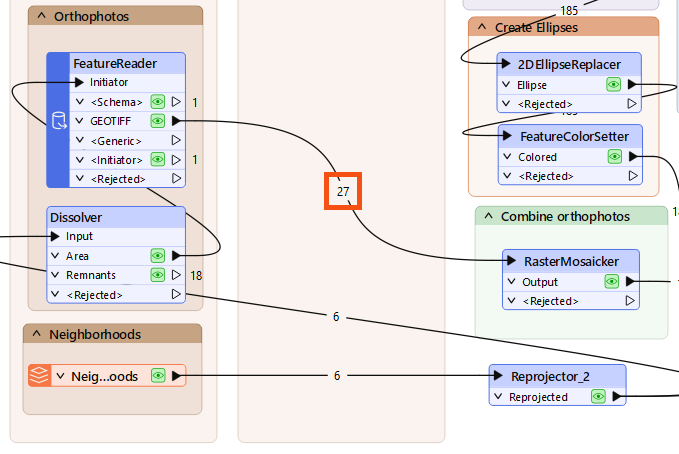Click the highlighted 27 feature count
The image size is (679, 454).
point(343,190)
